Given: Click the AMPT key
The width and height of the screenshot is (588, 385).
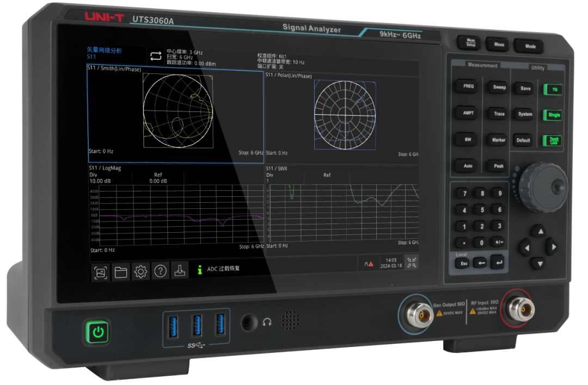Looking at the screenshot, I should (x=467, y=113).
